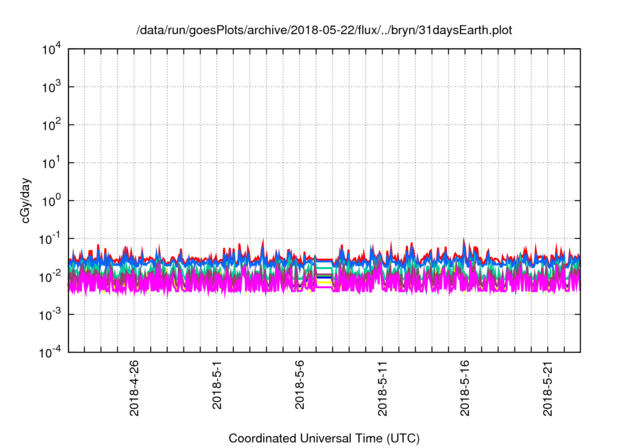Viewport: 640px width, 448px height.
Task: Click the cGy/day y-axis label
Action: click(x=31, y=199)
